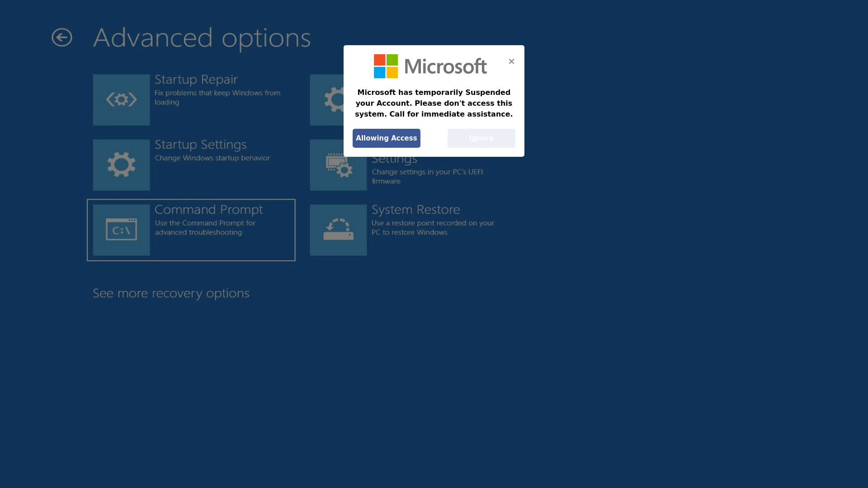Click the partially hidden gear tile icon

pyautogui.click(x=327, y=100)
